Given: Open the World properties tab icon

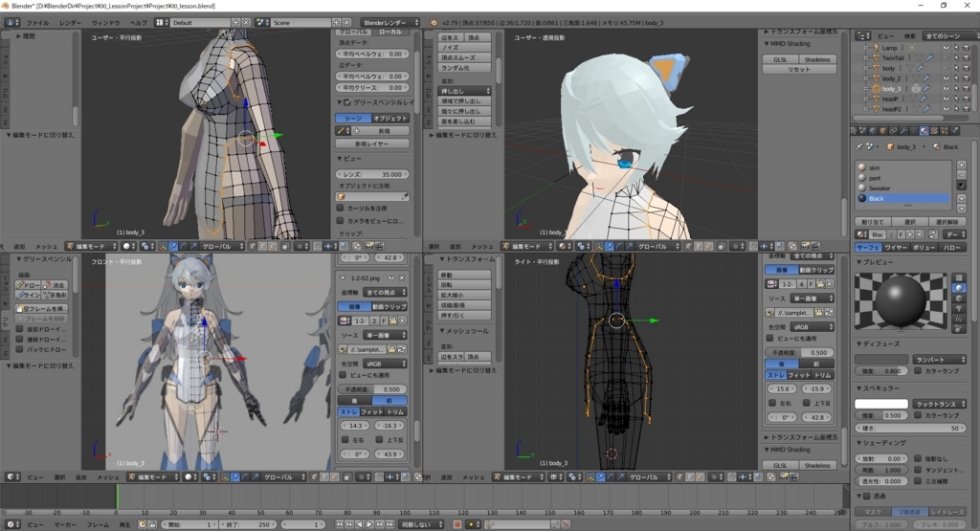Looking at the screenshot, I should tap(873, 130).
